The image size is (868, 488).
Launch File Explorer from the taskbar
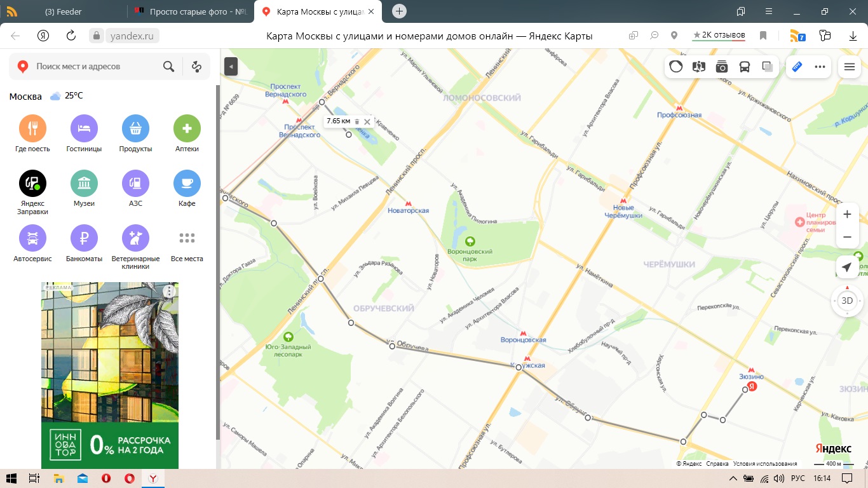point(58,478)
